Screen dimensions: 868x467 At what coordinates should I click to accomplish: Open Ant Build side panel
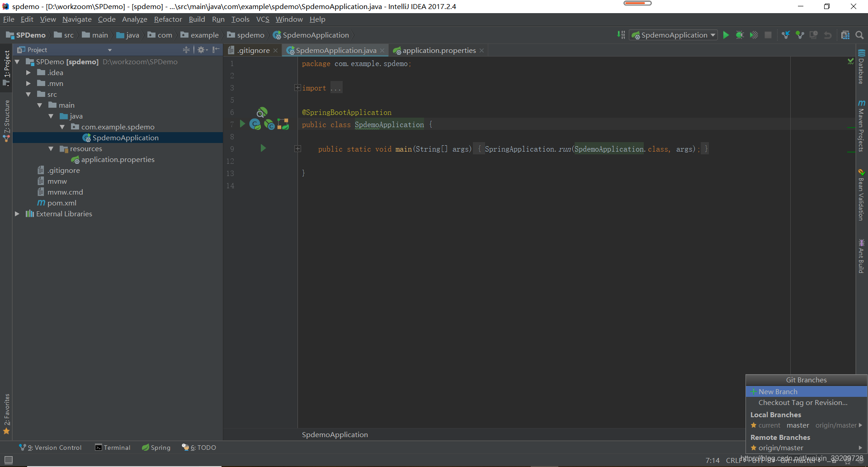click(861, 257)
